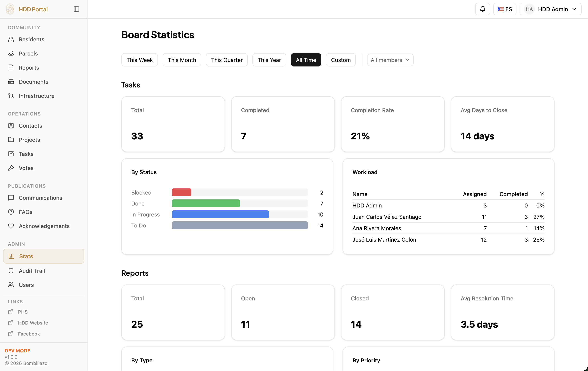Click the PHS external link icon

[x=11, y=312]
